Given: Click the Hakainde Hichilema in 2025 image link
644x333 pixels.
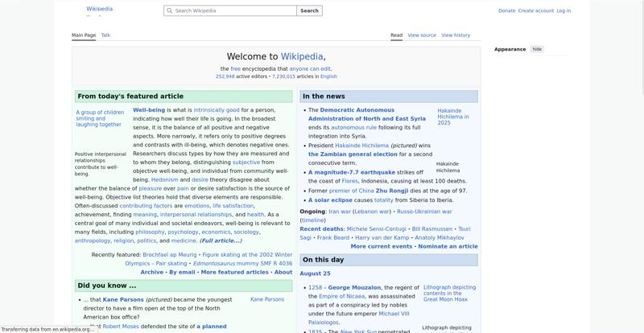Looking at the screenshot, I should coord(453,117).
